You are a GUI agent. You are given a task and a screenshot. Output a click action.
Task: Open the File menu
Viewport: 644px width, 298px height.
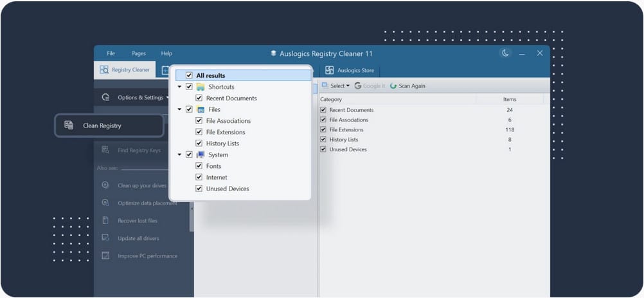point(111,53)
